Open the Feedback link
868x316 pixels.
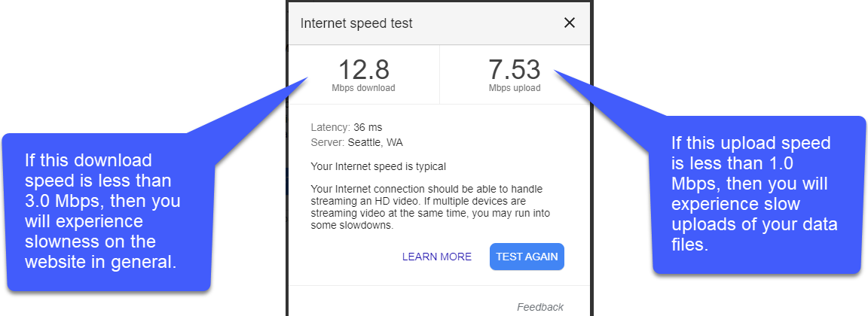point(540,307)
